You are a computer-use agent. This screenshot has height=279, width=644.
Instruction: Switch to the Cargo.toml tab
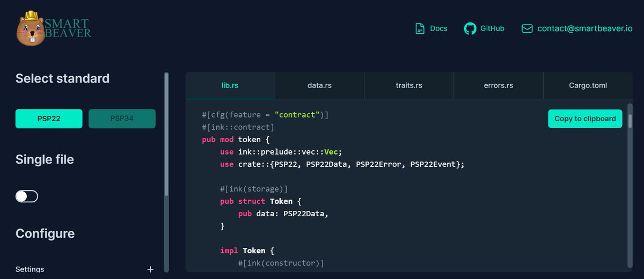coord(588,85)
